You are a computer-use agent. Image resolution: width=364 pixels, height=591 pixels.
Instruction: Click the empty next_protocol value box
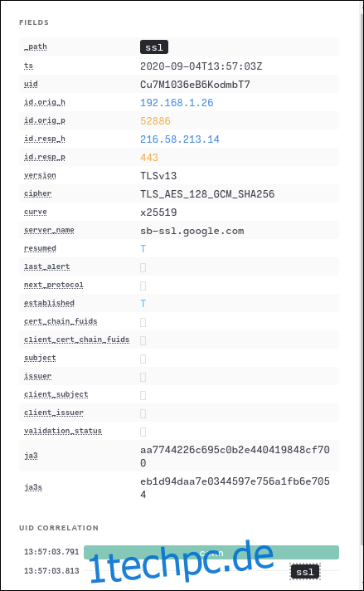click(143, 286)
